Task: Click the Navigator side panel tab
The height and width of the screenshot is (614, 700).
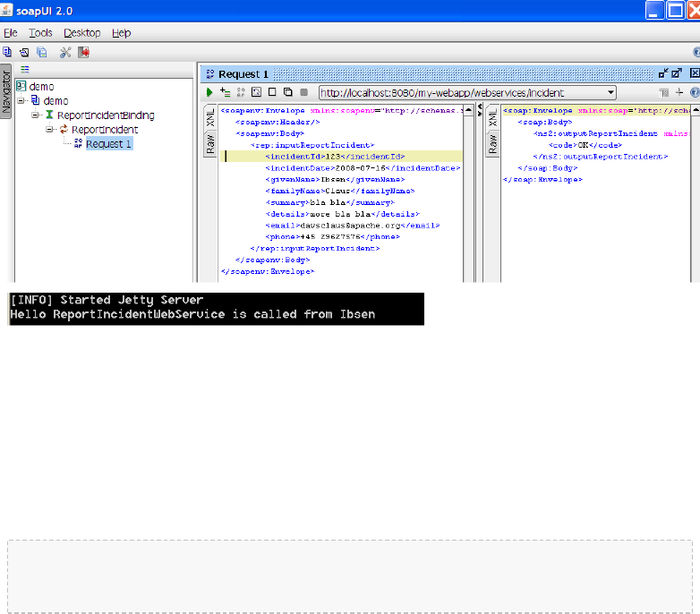Action: [5, 90]
